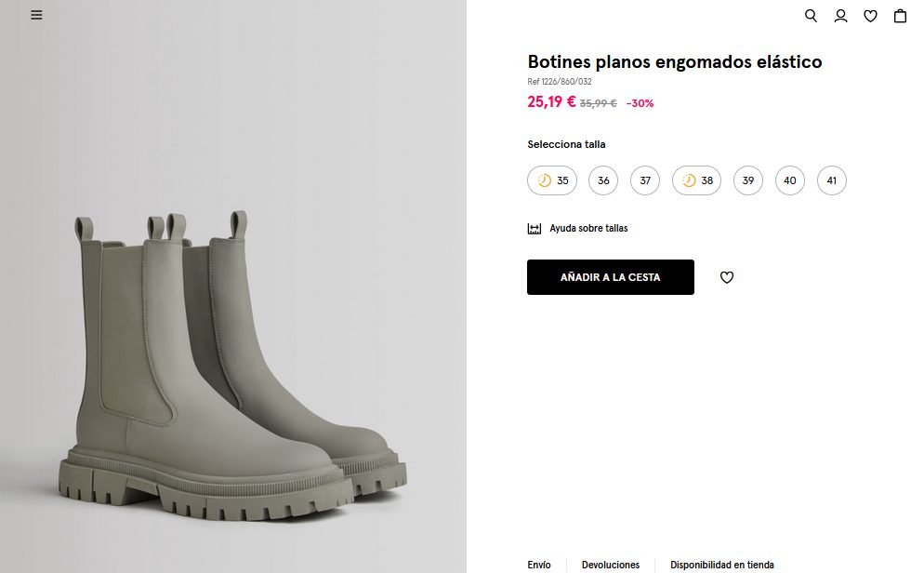Select size 40
The height and width of the screenshot is (573, 924).
point(790,180)
